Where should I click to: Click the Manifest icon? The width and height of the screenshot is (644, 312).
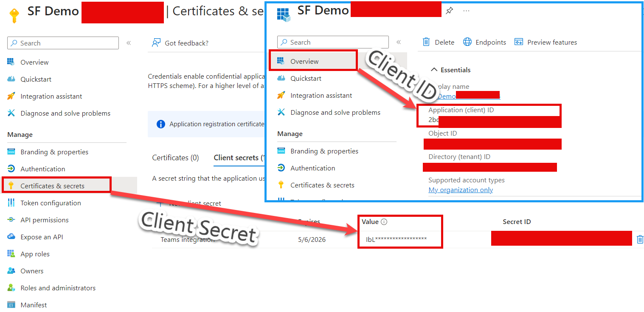[x=11, y=305]
